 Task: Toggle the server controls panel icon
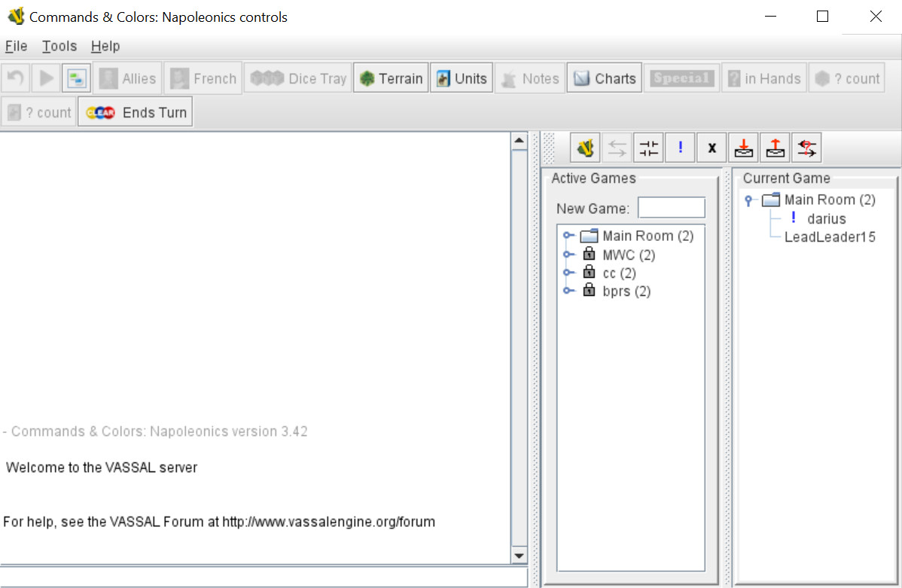click(x=76, y=78)
